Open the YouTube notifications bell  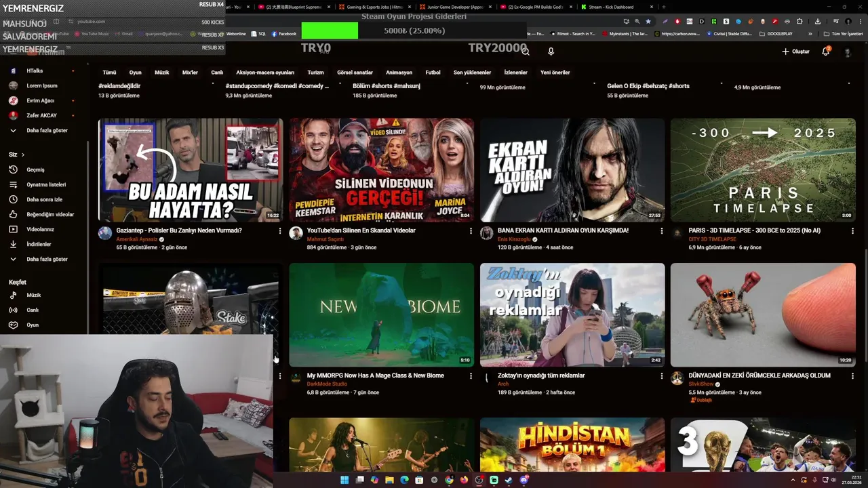[825, 52]
